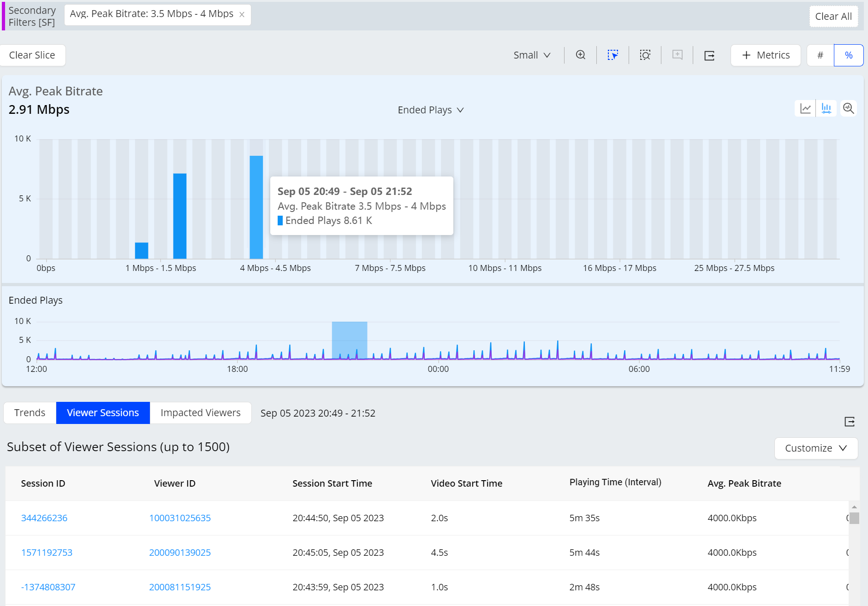This screenshot has width=868, height=606.
Task: Export the viewer sessions table
Action: tap(850, 422)
